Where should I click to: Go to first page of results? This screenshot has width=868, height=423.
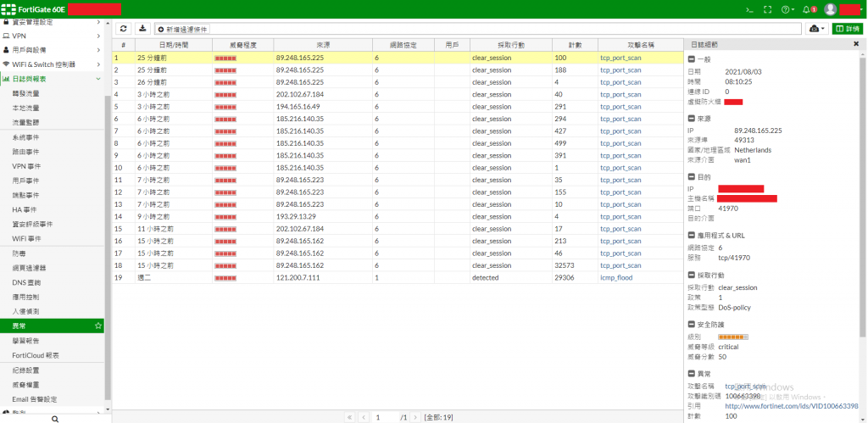[350, 417]
